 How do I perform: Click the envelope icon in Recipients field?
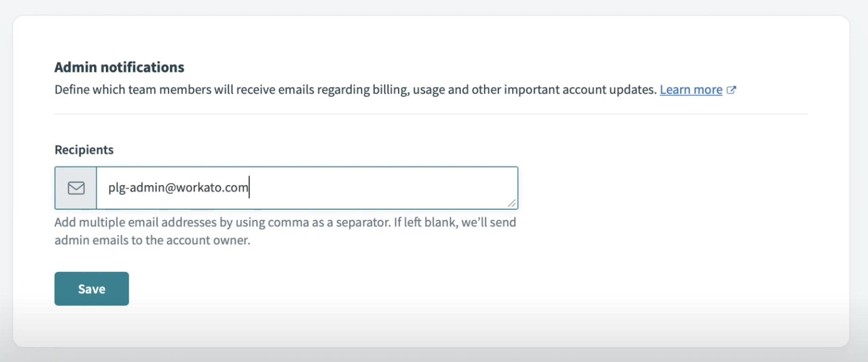click(76, 188)
